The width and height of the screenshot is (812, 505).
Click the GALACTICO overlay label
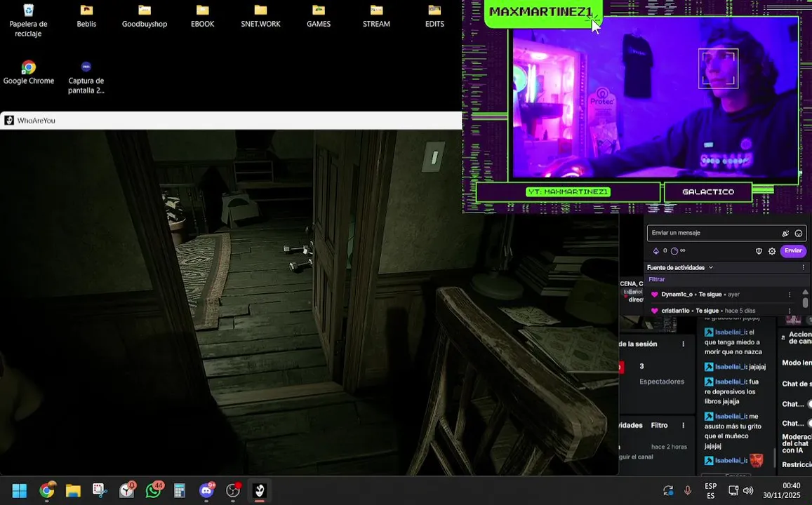[x=708, y=192]
